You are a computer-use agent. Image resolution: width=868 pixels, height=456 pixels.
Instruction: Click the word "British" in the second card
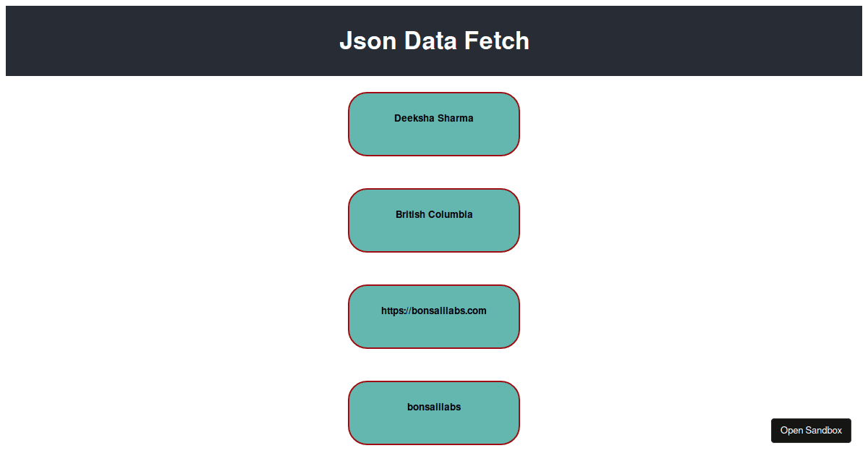412,214
